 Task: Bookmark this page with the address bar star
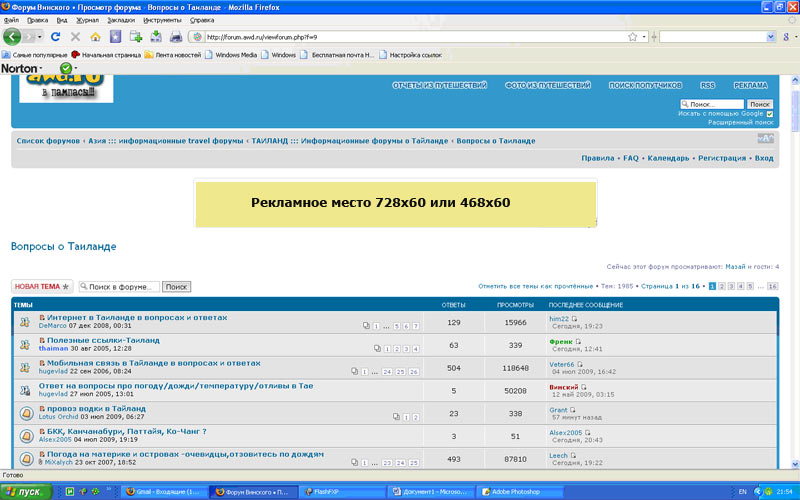633,37
